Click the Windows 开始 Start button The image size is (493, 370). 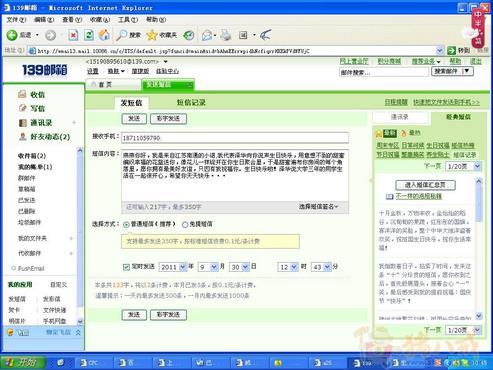pos(22,363)
